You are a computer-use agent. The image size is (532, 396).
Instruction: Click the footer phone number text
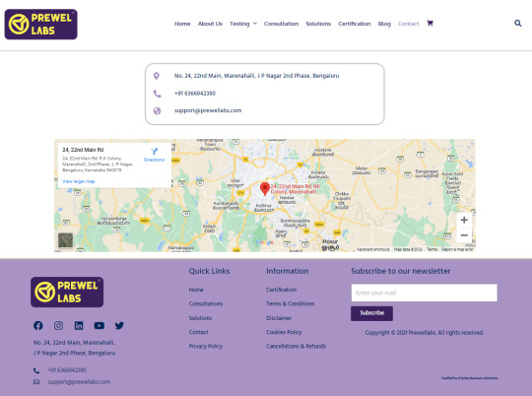pos(67,370)
